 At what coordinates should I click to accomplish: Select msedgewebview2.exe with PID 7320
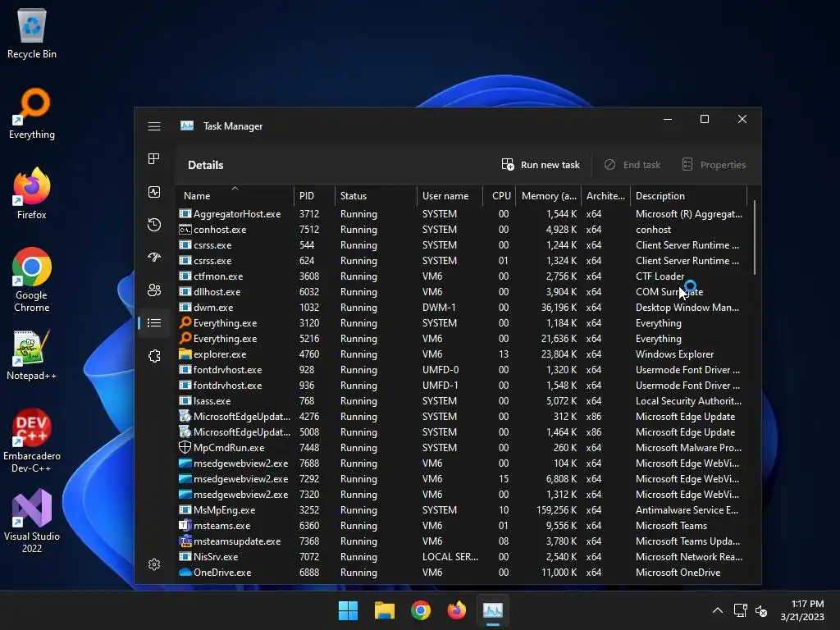(463, 494)
